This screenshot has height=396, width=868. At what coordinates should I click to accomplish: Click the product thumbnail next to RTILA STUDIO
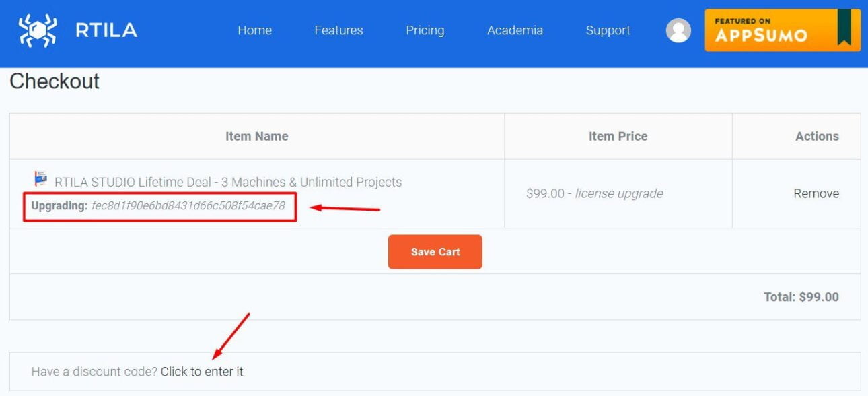click(x=41, y=179)
